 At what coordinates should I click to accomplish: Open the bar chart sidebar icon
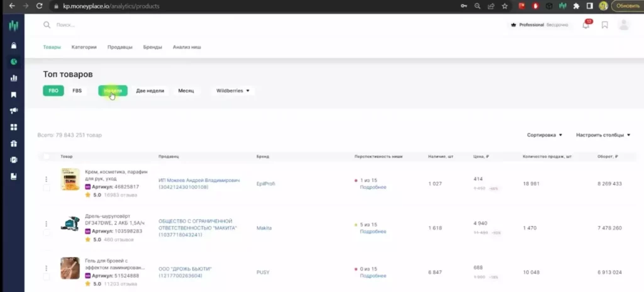coord(14,78)
